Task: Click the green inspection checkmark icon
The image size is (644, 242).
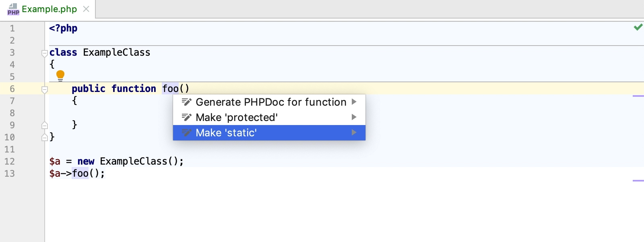Action: tap(638, 27)
